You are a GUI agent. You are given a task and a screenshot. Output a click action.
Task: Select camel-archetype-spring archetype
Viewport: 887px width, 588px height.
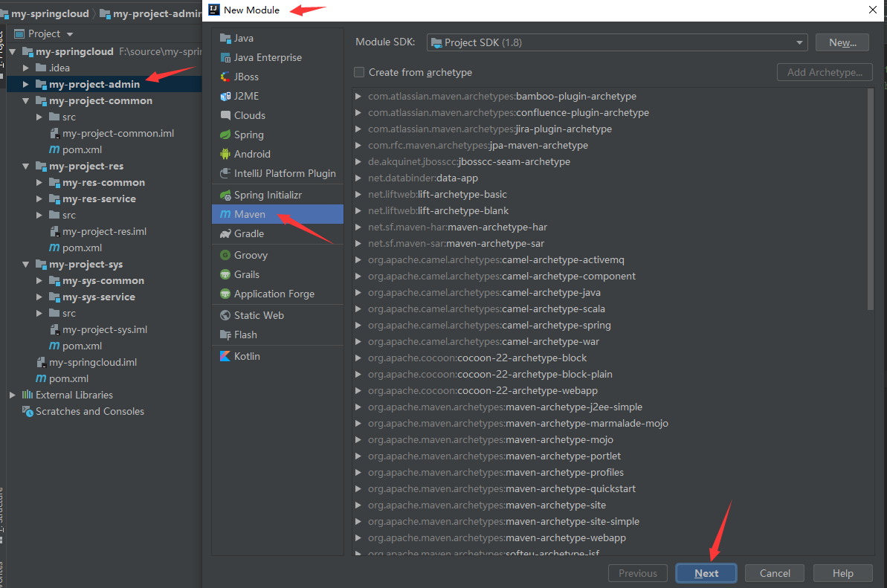tap(556, 325)
